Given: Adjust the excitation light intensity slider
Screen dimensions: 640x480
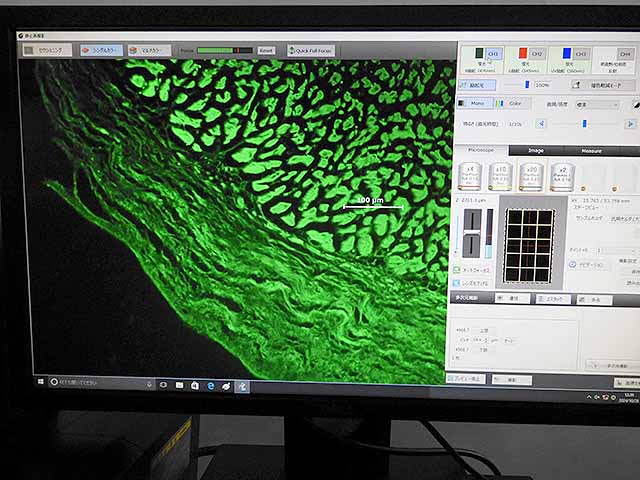Looking at the screenshot, I should click(527, 84).
